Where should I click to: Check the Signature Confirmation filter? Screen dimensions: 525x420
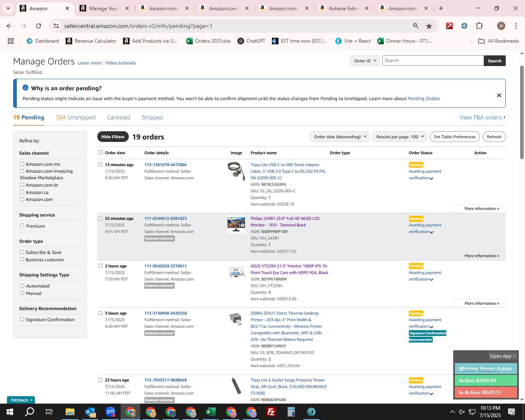pyautogui.click(x=22, y=319)
